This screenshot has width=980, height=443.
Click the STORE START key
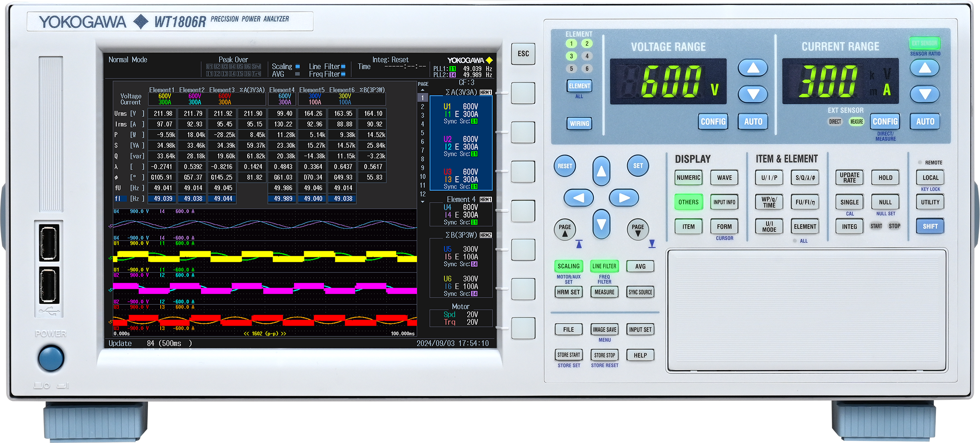pos(569,355)
